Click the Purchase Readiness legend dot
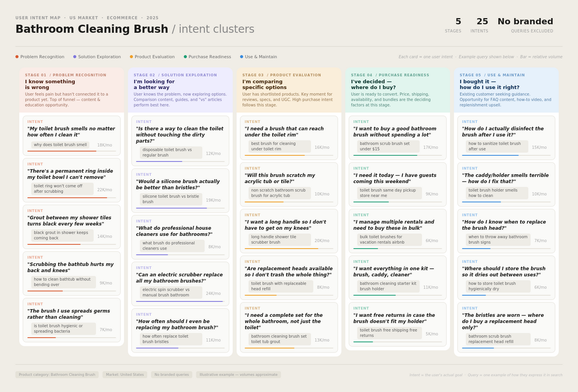The image size is (578, 392). click(185, 57)
